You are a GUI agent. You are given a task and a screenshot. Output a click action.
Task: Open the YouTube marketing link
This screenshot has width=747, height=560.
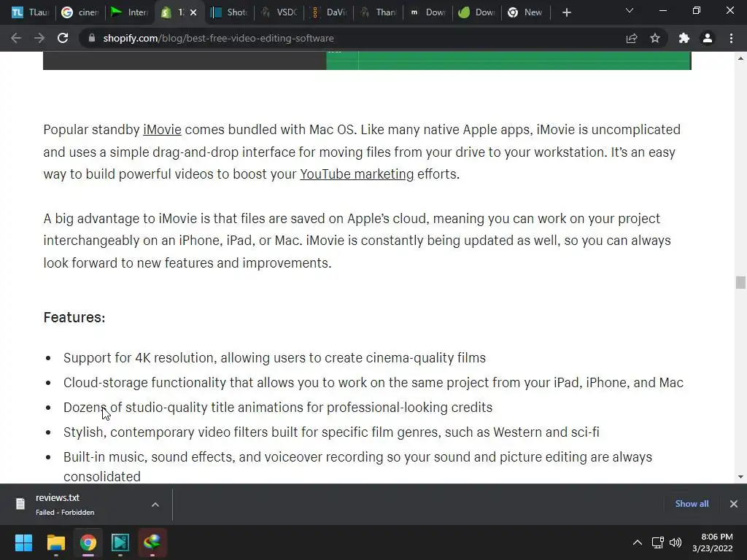(357, 174)
